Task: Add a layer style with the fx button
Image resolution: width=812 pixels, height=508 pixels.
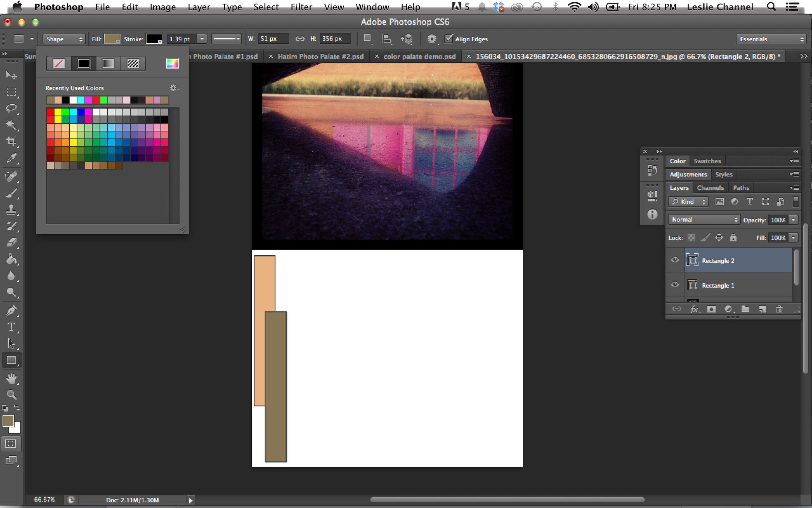Action: pos(695,309)
